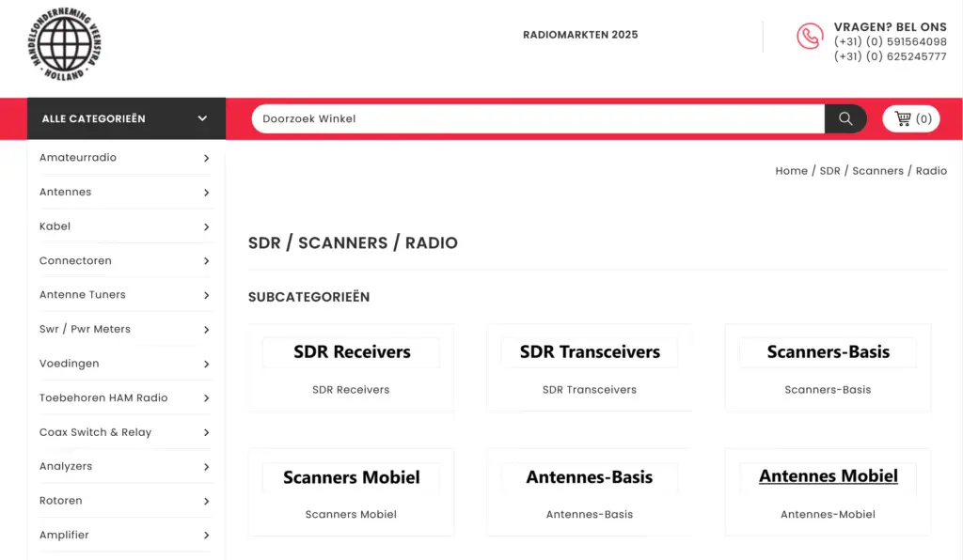The height and width of the screenshot is (560, 963).
Task: Open the Antennes Mobiel category image
Action: point(828,476)
